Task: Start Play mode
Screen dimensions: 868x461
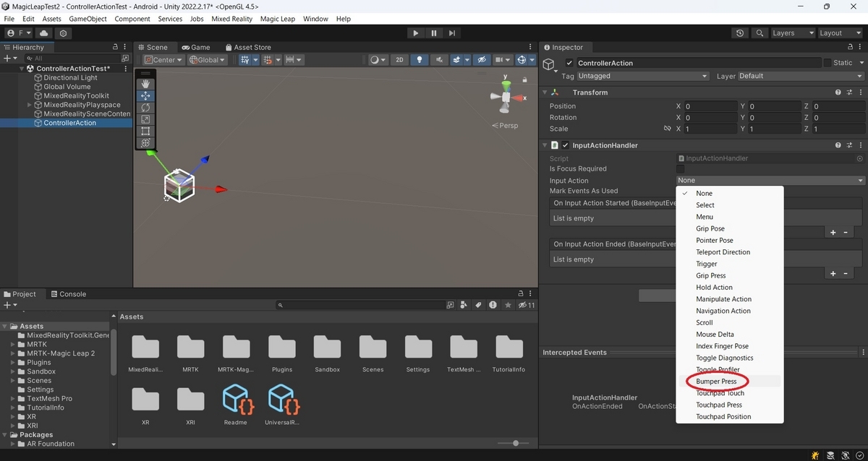Action: (x=415, y=33)
